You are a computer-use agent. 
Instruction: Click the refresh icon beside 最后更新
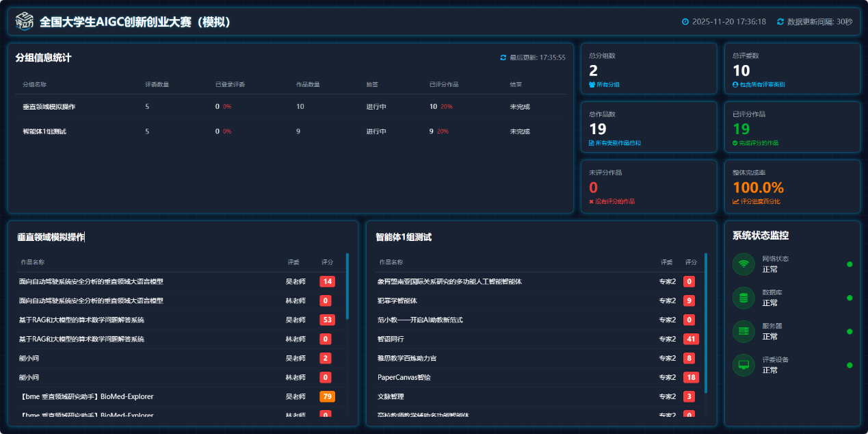point(503,58)
